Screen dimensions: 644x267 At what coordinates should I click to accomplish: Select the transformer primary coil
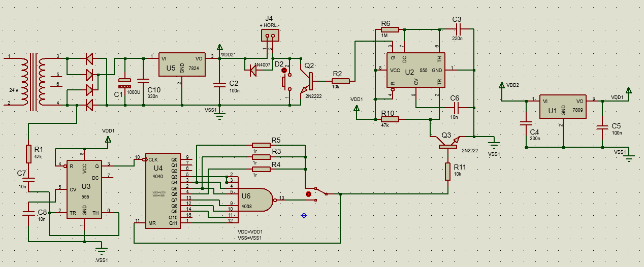24,83
